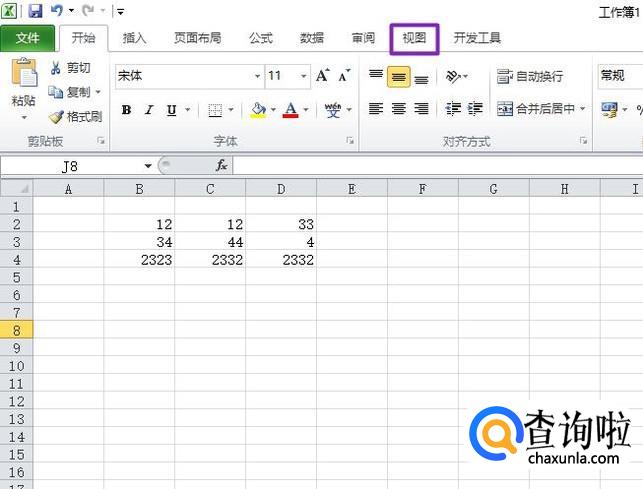Toggle Italic formatting

pos(149,110)
